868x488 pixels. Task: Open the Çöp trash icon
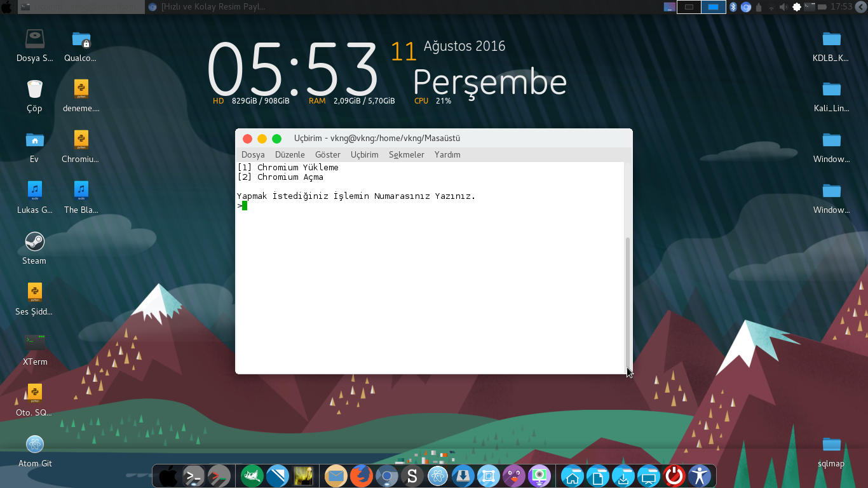[x=35, y=89]
